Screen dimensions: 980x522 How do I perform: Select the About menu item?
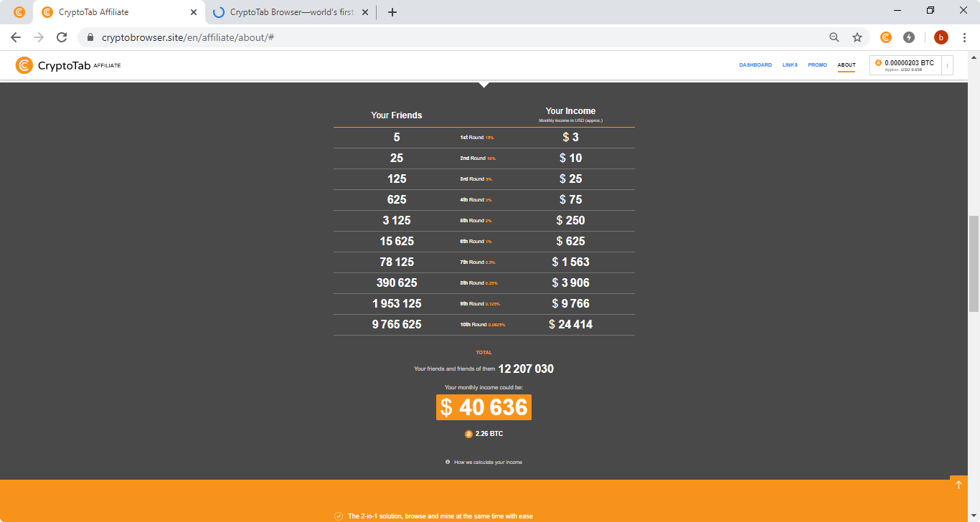[847, 65]
